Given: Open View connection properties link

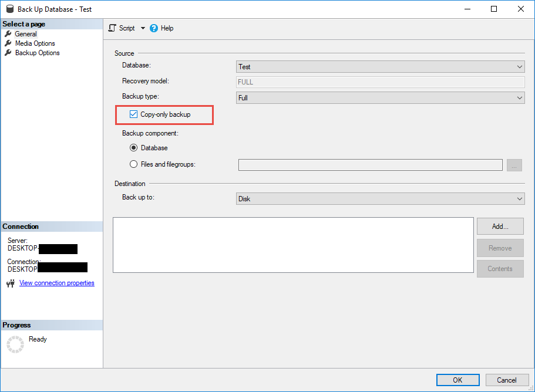Looking at the screenshot, I should 56,283.
